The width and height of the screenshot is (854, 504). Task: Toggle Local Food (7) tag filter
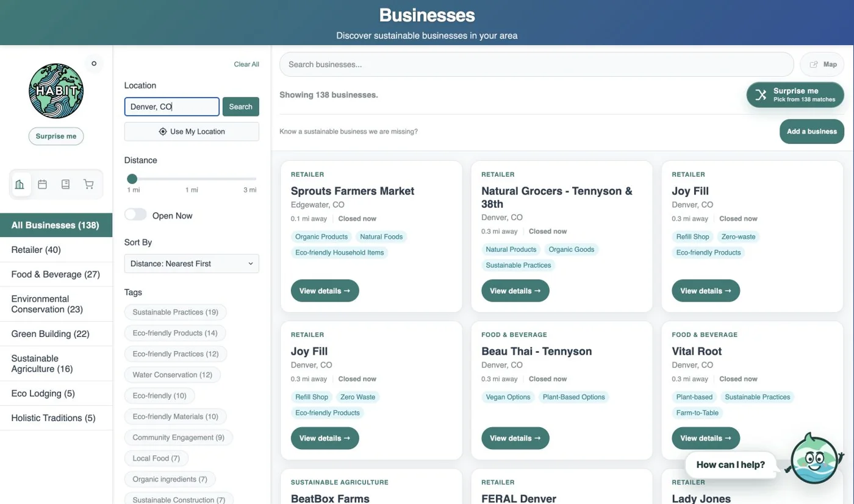(x=156, y=458)
